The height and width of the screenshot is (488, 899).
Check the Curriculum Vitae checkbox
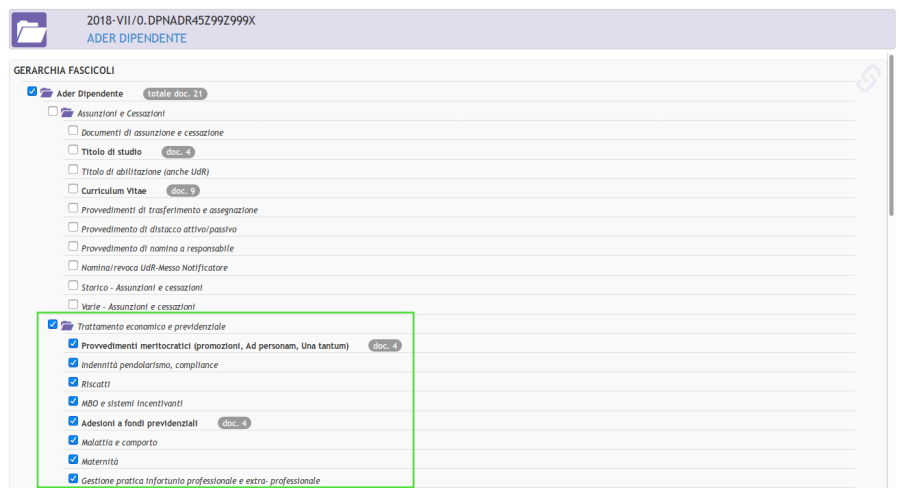coord(73,189)
